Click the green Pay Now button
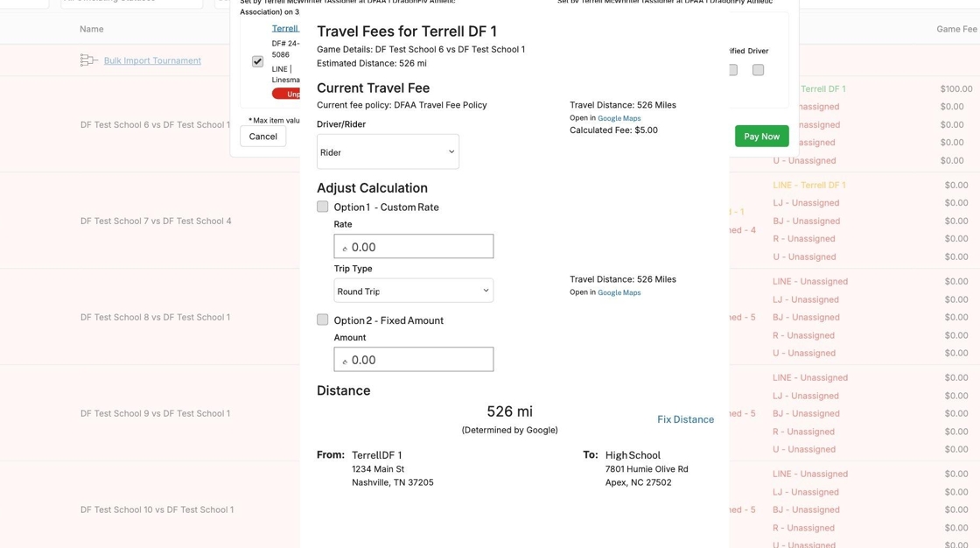This screenshot has width=980, height=548. coord(761,137)
